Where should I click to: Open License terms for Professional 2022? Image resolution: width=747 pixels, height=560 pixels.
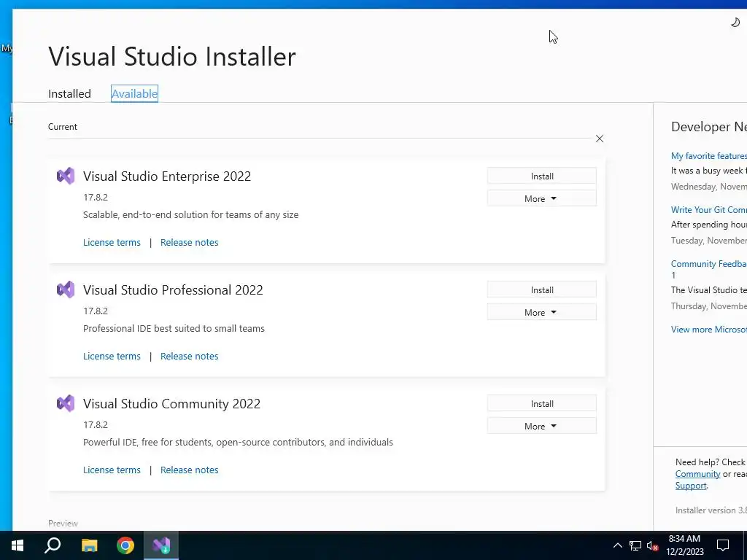point(112,356)
